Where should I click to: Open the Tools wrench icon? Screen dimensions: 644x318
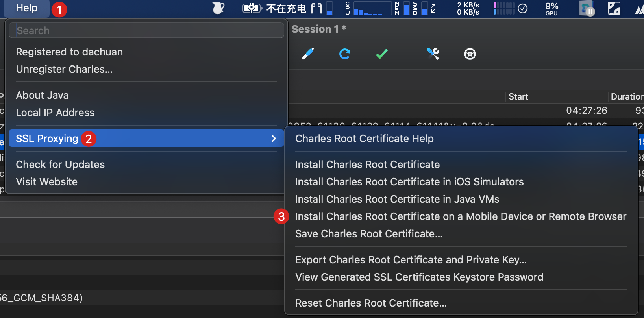(433, 54)
